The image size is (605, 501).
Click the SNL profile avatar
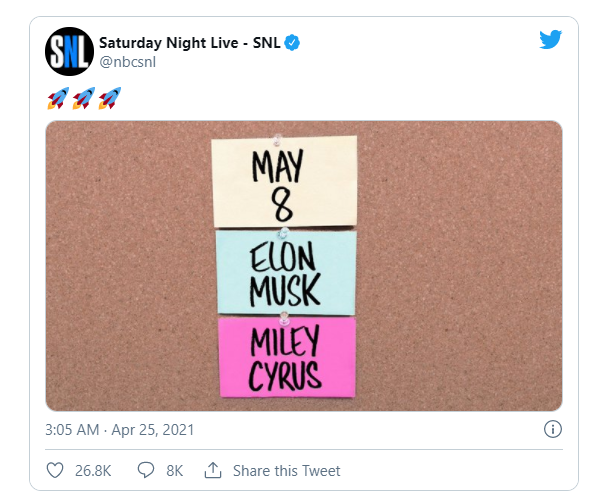click(68, 53)
